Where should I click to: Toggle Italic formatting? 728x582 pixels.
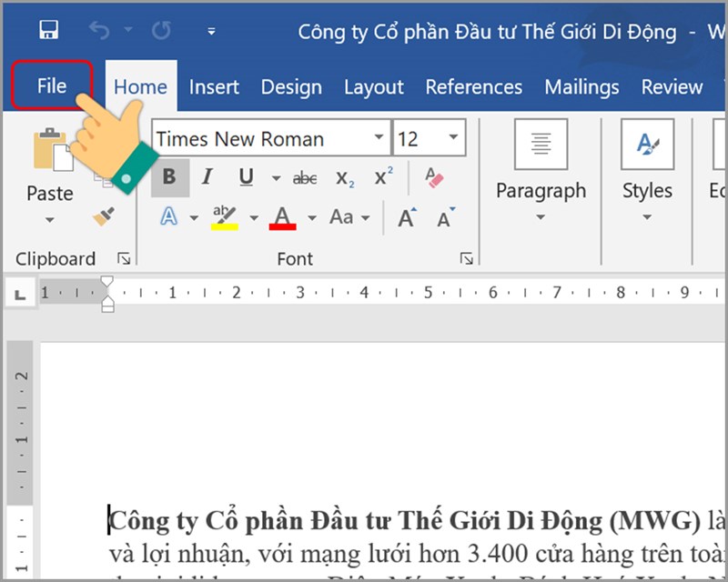207,177
